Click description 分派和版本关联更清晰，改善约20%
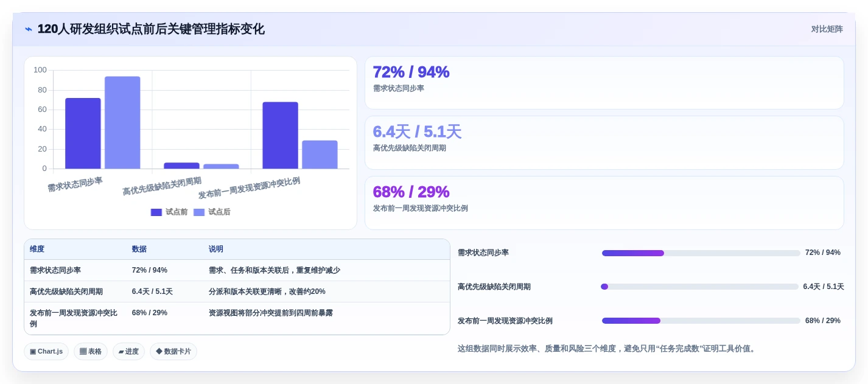The height and width of the screenshot is (384, 868). click(x=267, y=291)
